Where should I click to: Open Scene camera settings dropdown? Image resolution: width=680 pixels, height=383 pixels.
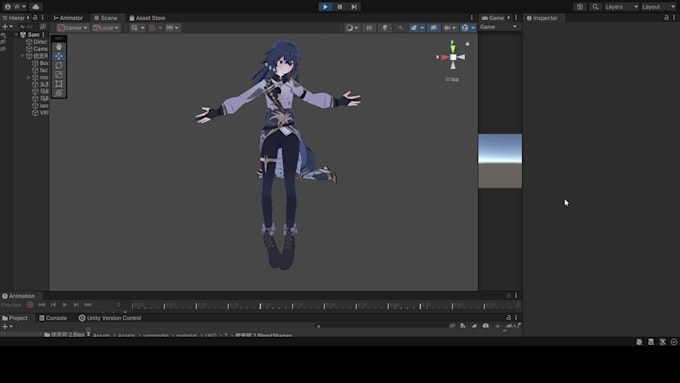(450, 28)
